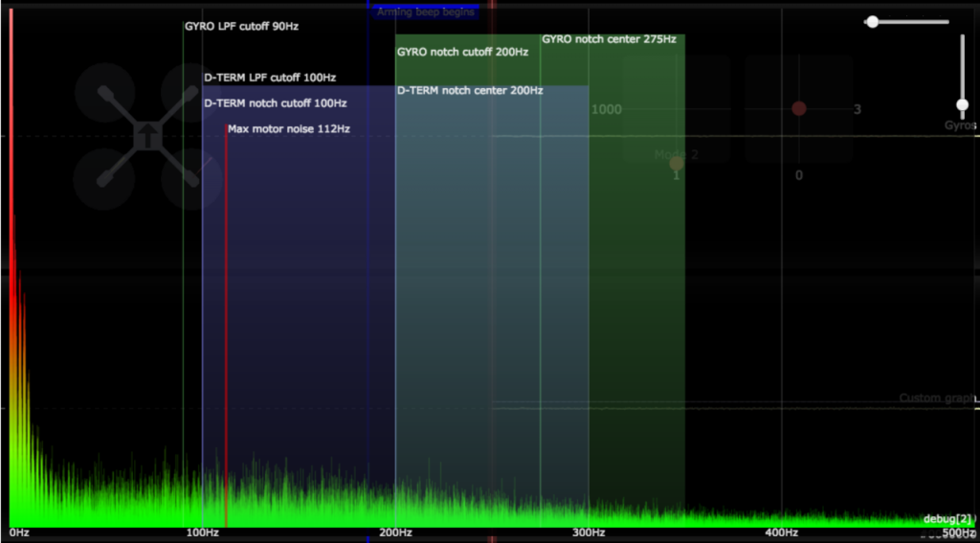This screenshot has width=980, height=543.
Task: Click the vertical zoom slider handle
Action: pyautogui.click(x=962, y=104)
